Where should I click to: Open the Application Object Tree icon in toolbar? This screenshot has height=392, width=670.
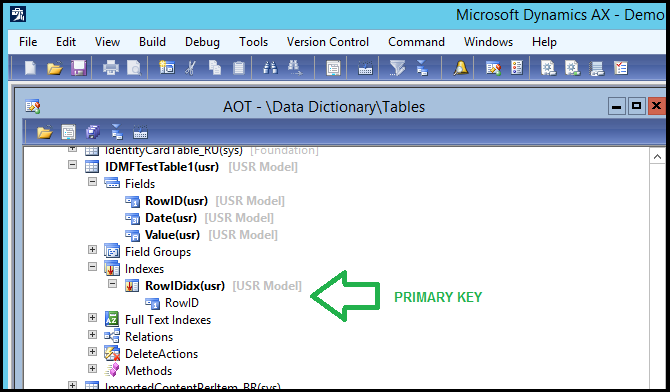click(x=493, y=68)
